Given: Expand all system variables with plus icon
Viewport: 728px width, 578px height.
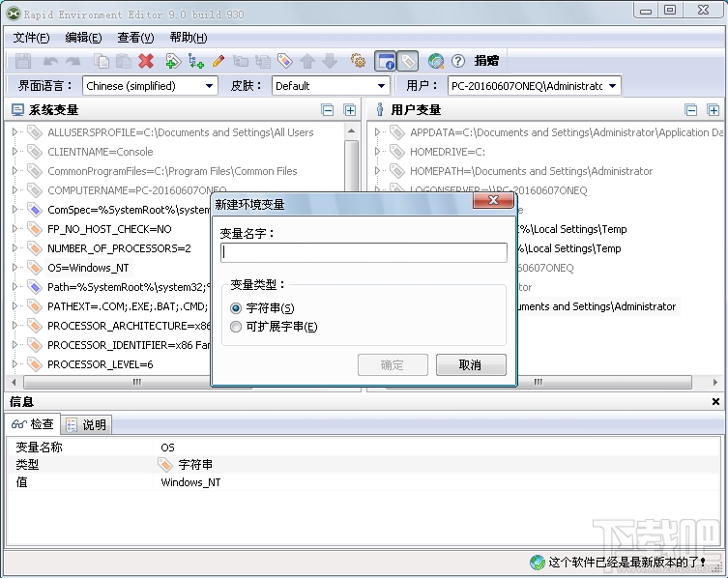Looking at the screenshot, I should tap(350, 110).
